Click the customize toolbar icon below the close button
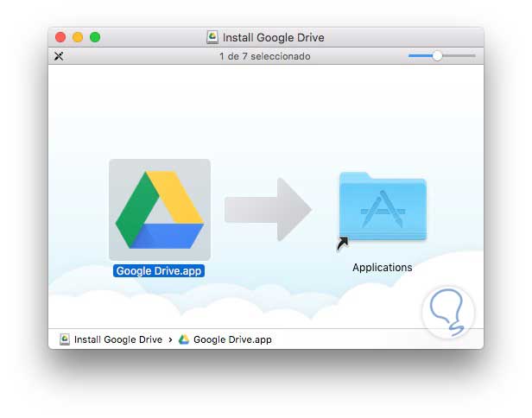Screen dimensions: 532x418 pos(59,56)
